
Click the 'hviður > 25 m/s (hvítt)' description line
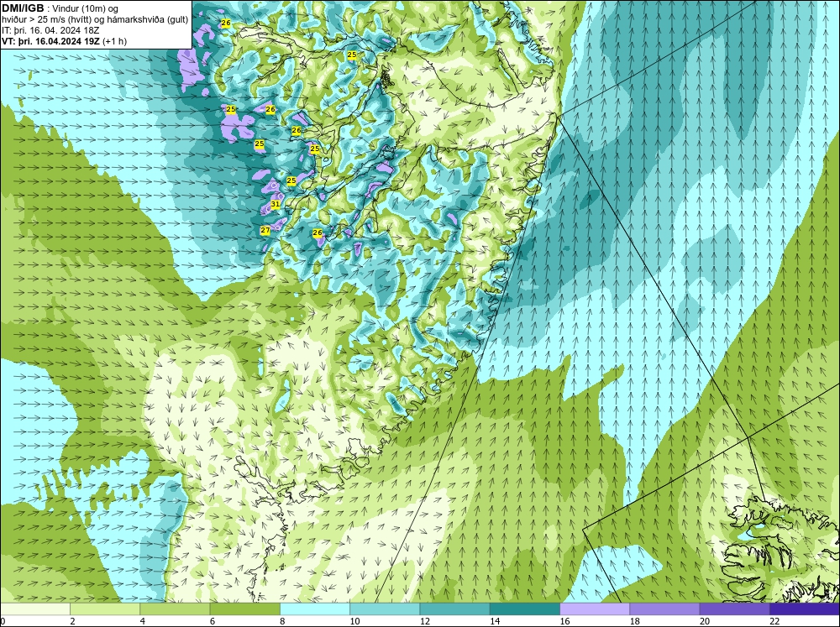(95, 20)
